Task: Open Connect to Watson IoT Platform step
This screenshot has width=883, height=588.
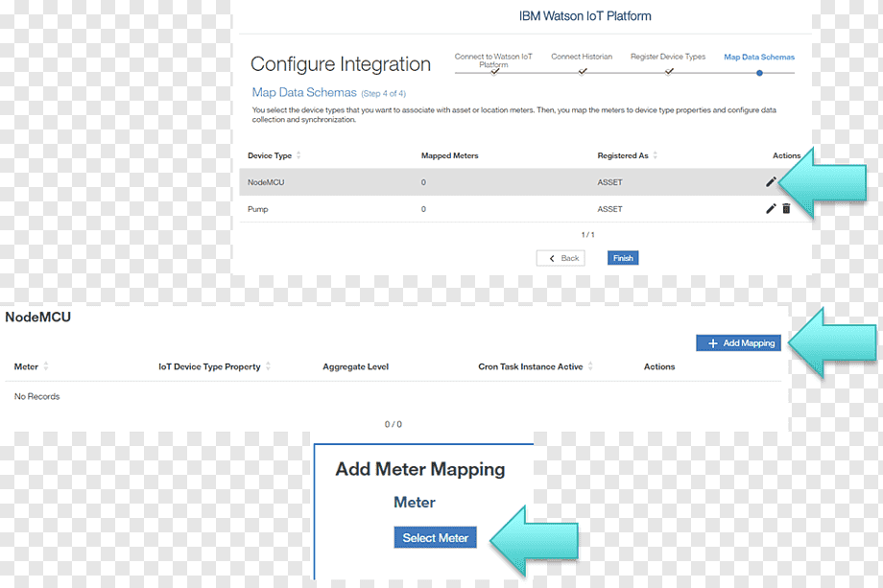Action: pos(493,60)
